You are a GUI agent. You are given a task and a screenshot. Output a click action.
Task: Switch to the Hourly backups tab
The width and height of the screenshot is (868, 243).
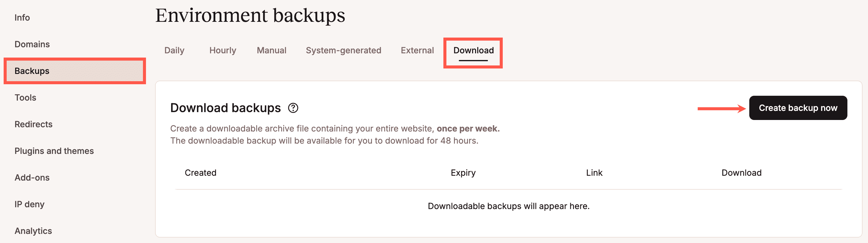[x=222, y=50]
